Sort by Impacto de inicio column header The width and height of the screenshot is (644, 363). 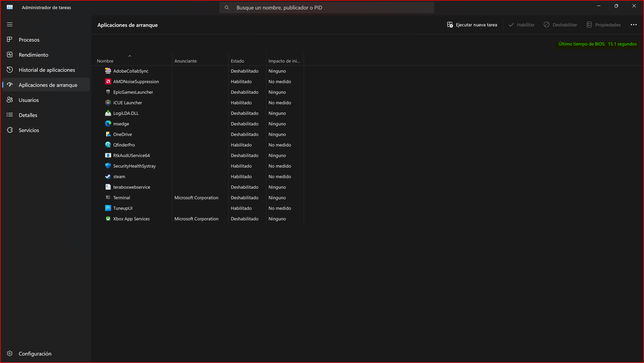pyautogui.click(x=284, y=59)
